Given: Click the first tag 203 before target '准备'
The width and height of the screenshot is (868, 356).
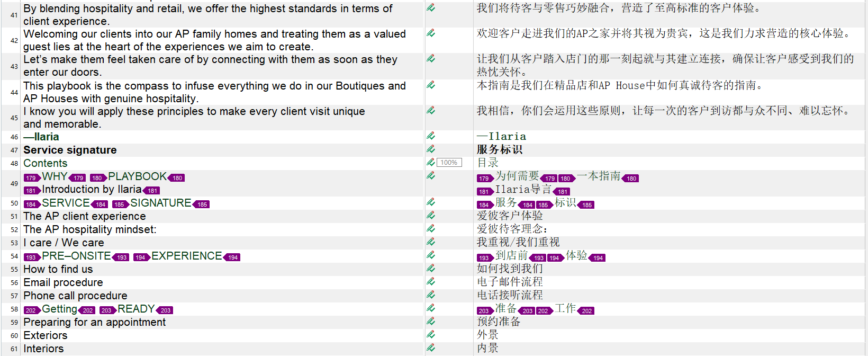Looking at the screenshot, I should tap(485, 311).
